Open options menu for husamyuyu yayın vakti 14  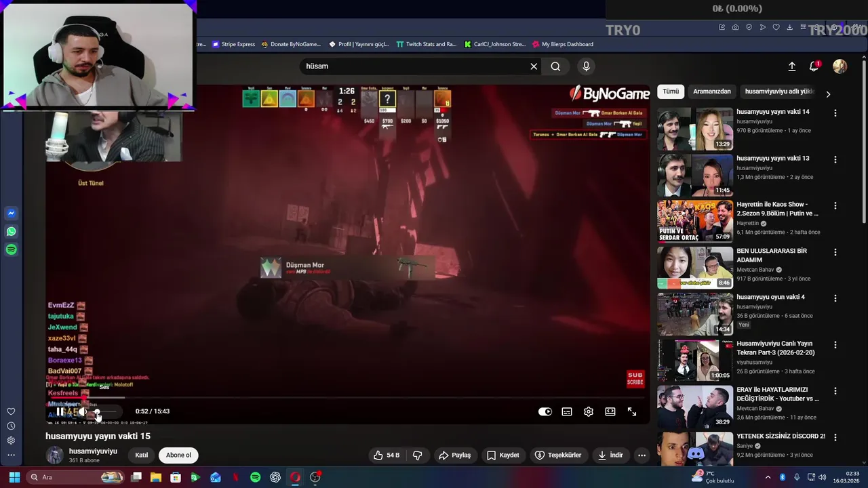(x=835, y=113)
